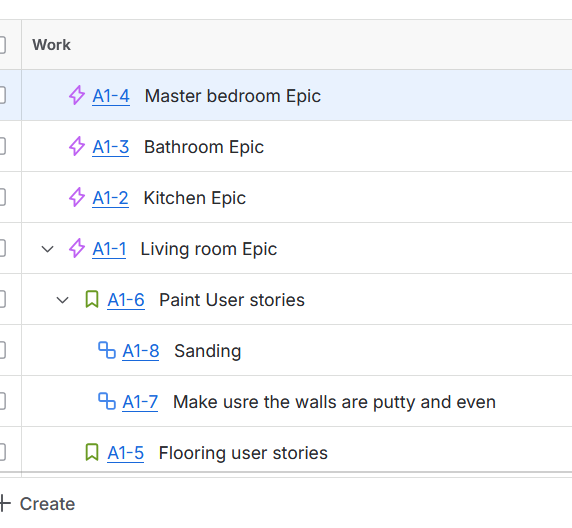Select the text 'Paint User stories'
The height and width of the screenshot is (528, 572).
[232, 300]
